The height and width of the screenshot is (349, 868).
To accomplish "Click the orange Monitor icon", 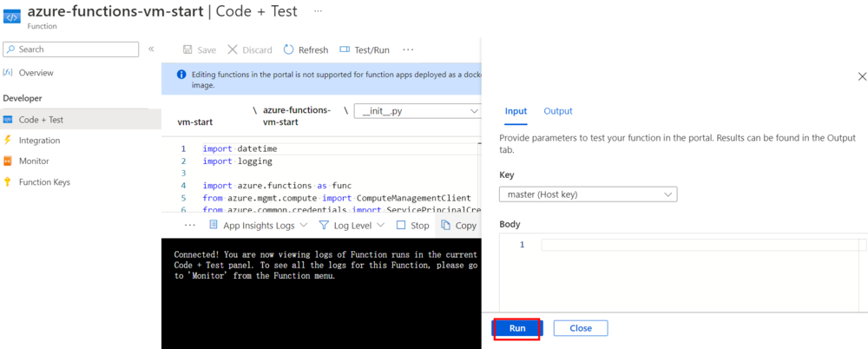I will [x=8, y=161].
